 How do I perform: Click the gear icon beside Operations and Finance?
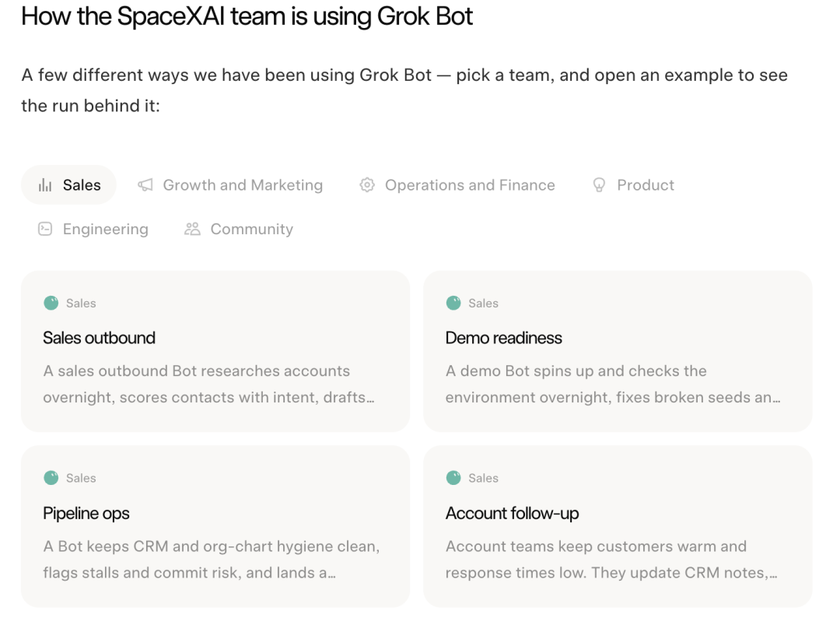(367, 185)
